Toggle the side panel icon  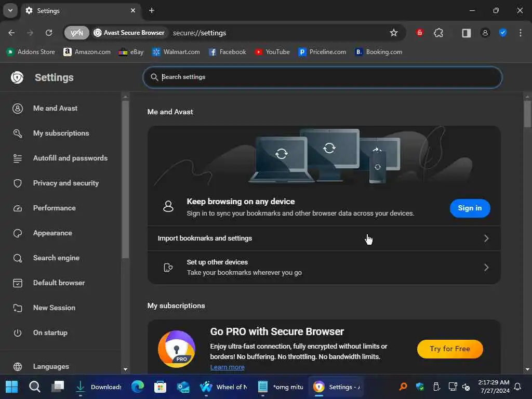coord(466,33)
